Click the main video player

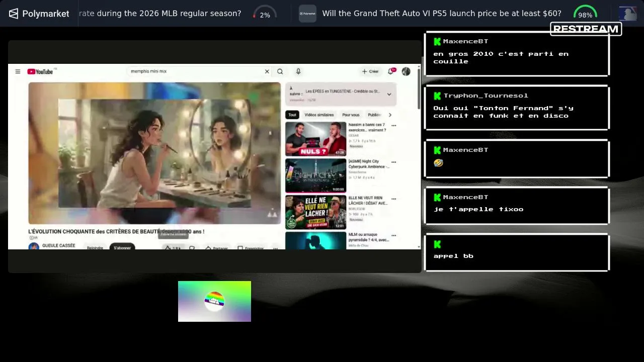tap(154, 153)
